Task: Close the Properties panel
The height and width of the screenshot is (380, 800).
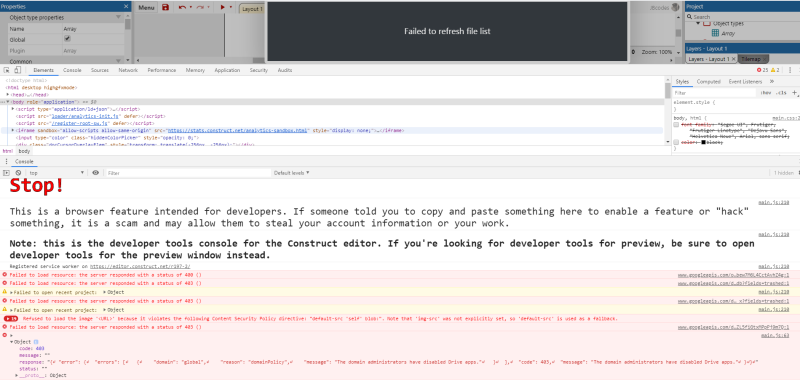Action: click(126, 7)
